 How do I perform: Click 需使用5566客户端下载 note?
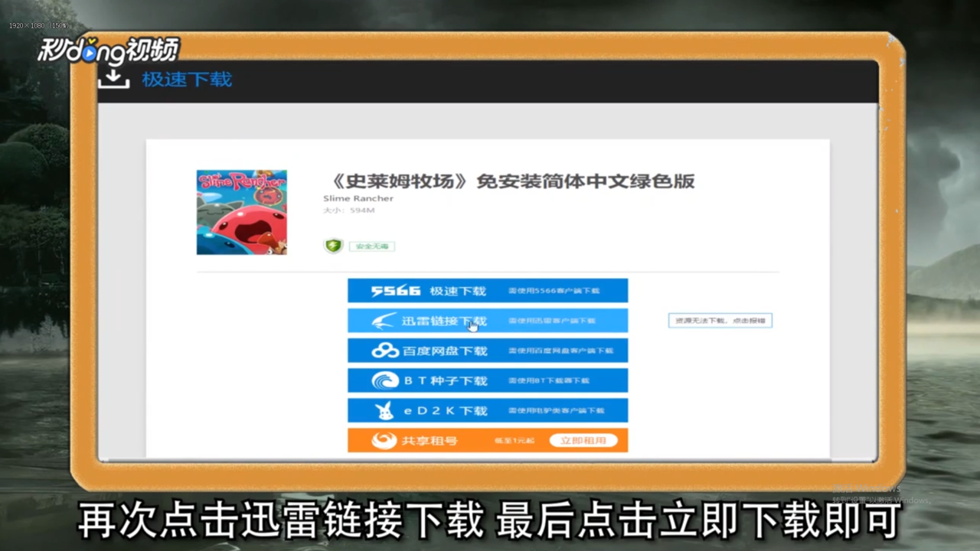(554, 292)
